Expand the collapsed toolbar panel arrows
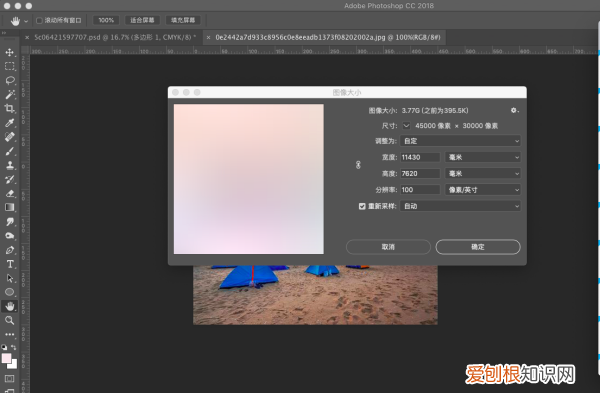The image size is (600, 393). pos(4,33)
